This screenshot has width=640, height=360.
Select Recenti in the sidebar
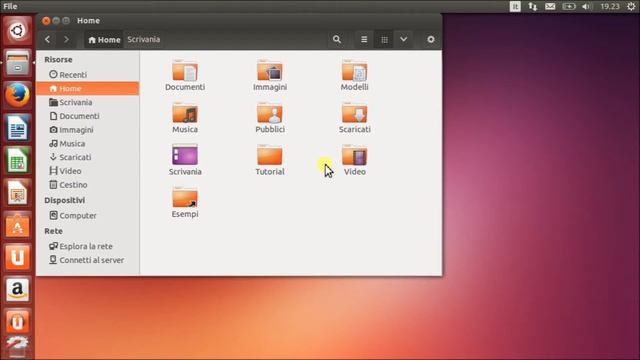point(88,75)
